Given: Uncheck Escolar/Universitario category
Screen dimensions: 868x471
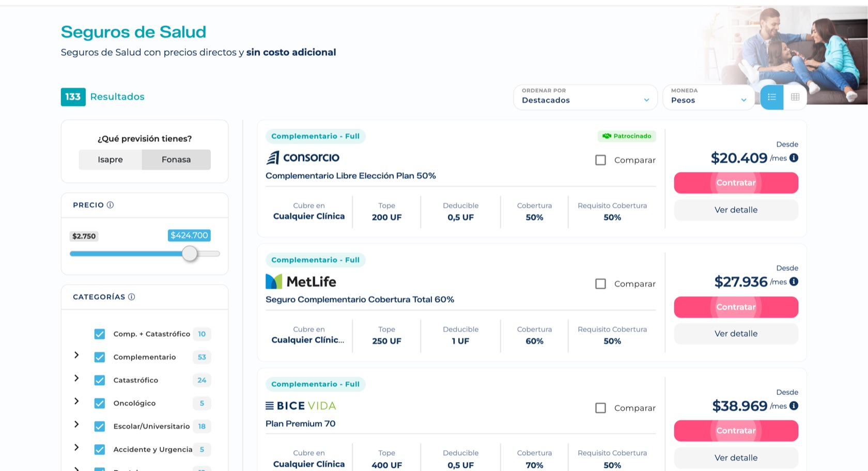Looking at the screenshot, I should tap(100, 427).
